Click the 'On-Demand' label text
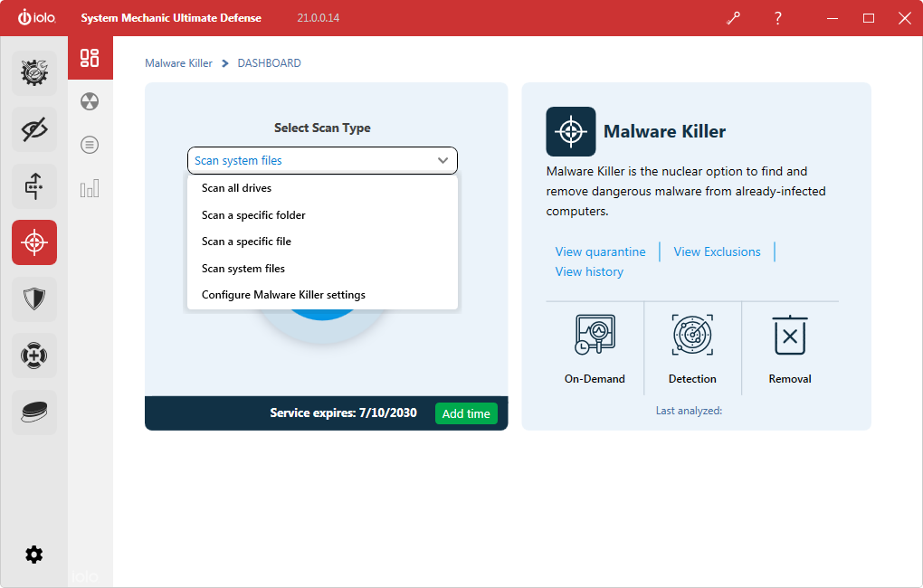 [x=595, y=379]
